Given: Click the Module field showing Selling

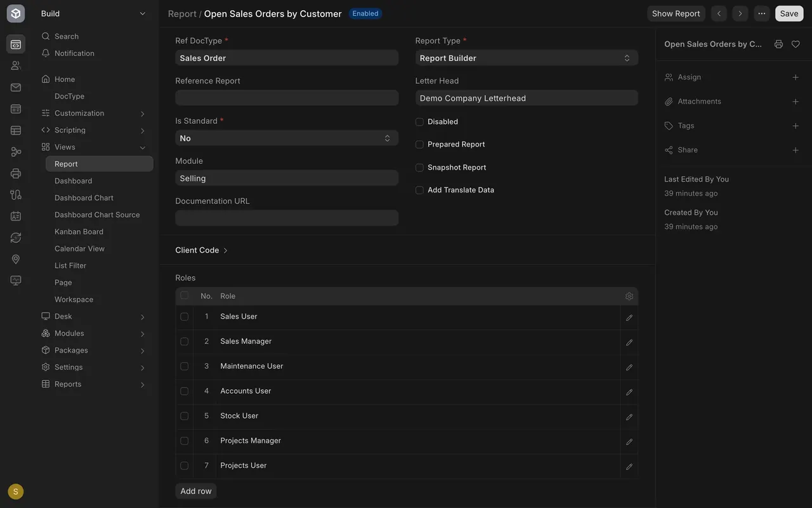Looking at the screenshot, I should click(287, 178).
